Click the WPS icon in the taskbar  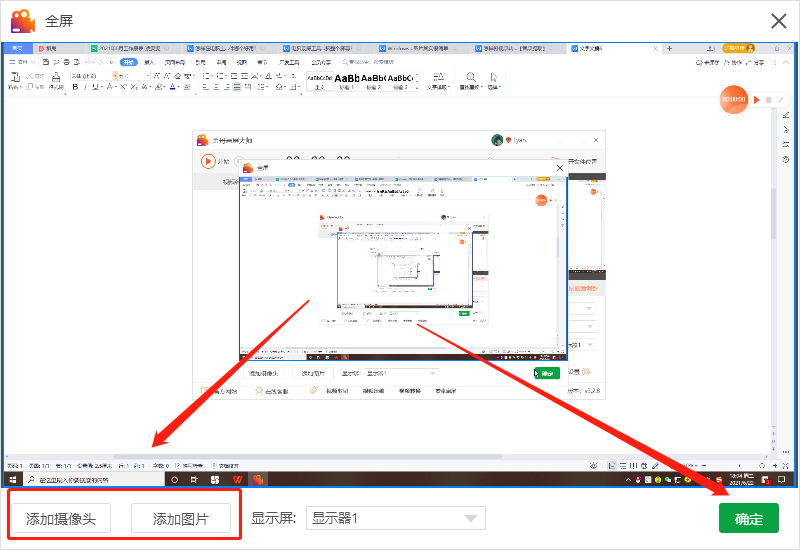237,480
